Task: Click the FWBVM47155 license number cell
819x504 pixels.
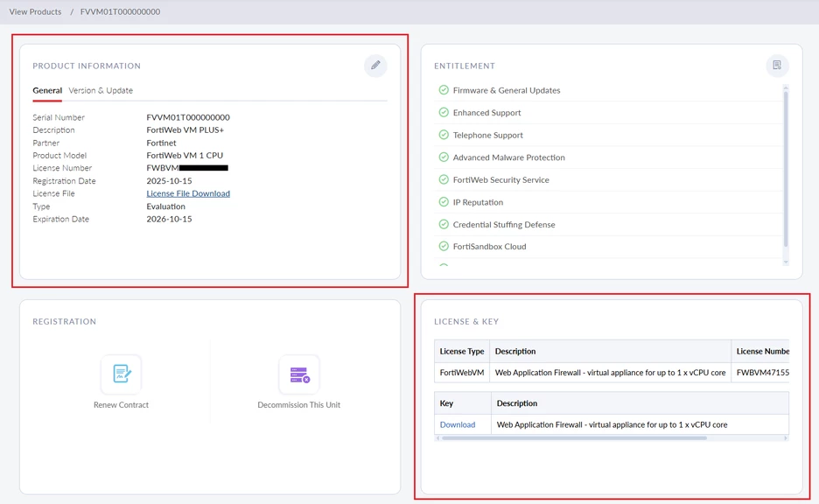Action: point(760,373)
